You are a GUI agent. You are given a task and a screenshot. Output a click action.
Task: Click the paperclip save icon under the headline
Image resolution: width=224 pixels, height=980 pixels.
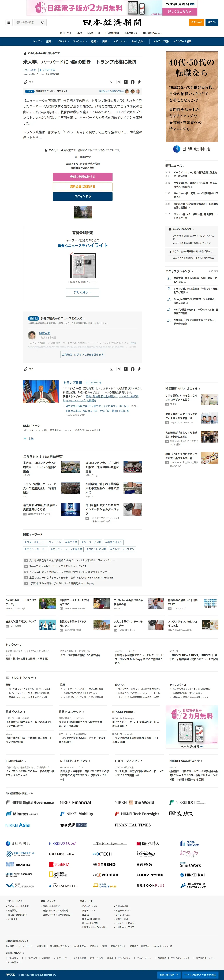pyautogui.click(x=25, y=82)
